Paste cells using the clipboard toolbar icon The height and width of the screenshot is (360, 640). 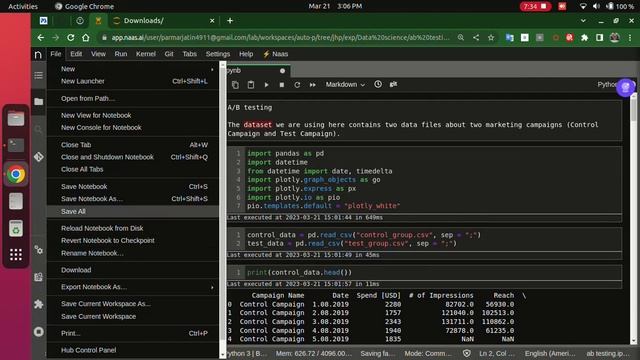point(251,84)
